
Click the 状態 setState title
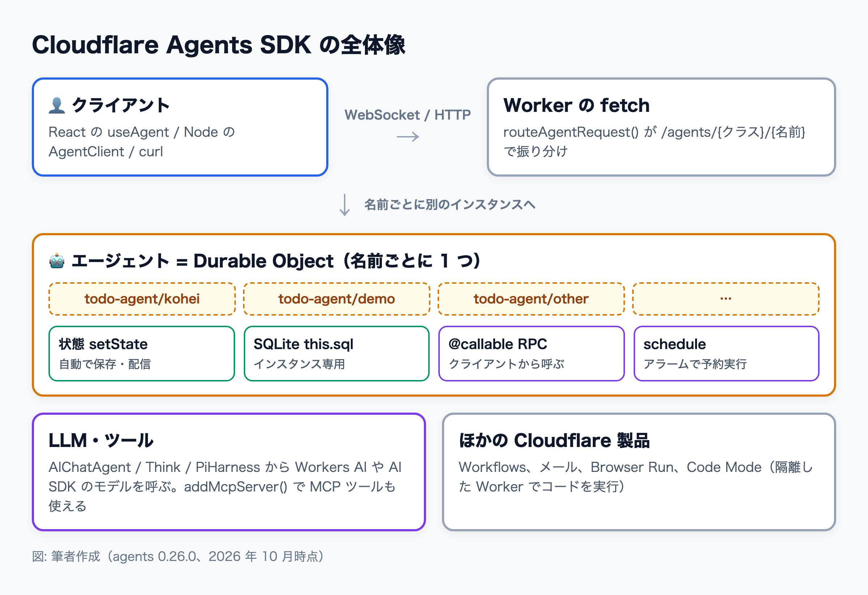(103, 344)
